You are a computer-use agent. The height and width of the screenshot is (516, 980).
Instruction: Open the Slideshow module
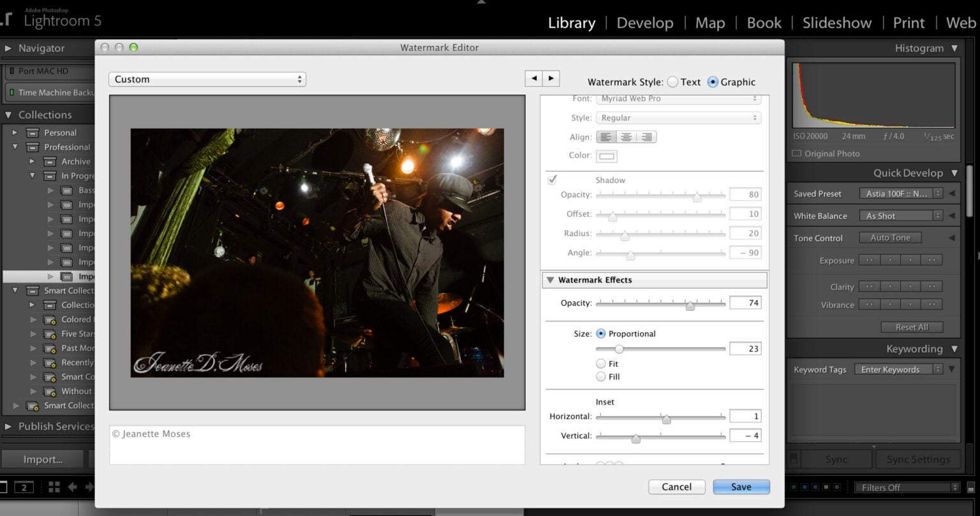836,22
